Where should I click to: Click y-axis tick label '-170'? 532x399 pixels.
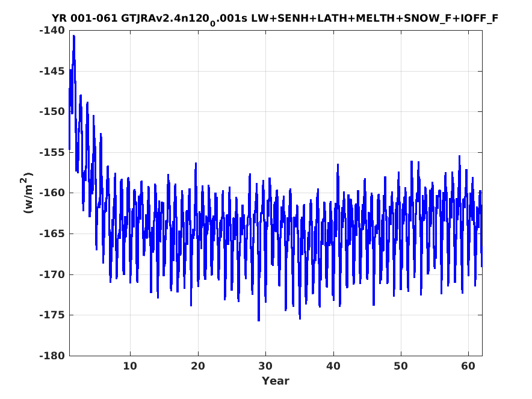point(52,274)
